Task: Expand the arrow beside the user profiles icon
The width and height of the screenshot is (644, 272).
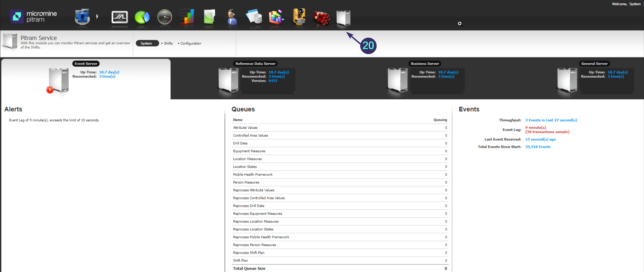Action: coord(97,16)
